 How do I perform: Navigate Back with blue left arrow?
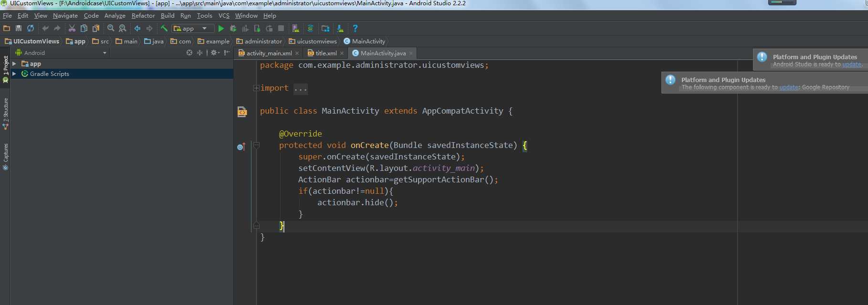(137, 28)
